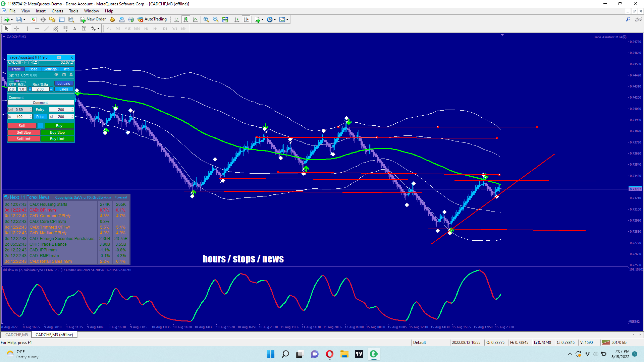
Task: Open the Periodicity clock dropdown arrow
Action: pos(275,19)
